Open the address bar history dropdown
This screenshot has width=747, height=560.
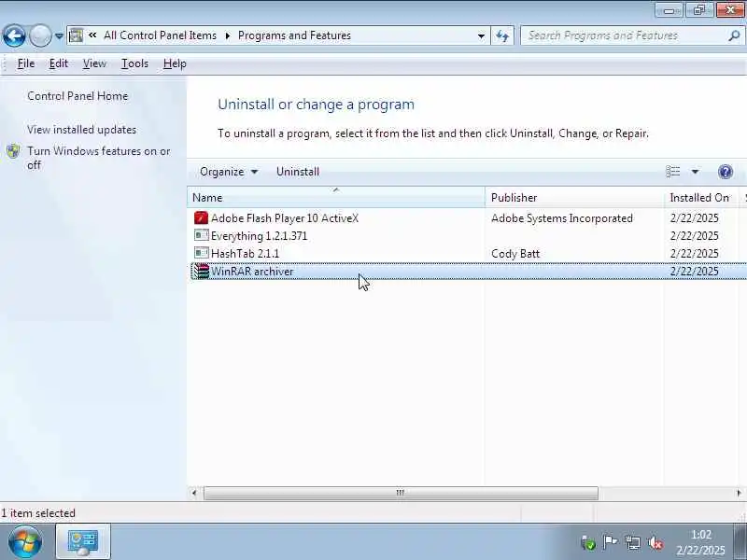click(481, 35)
